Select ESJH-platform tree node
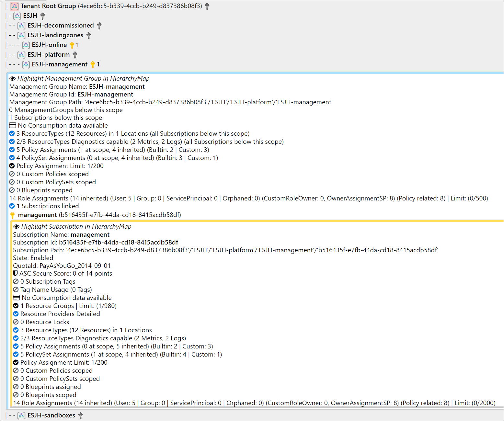 click(49, 55)
